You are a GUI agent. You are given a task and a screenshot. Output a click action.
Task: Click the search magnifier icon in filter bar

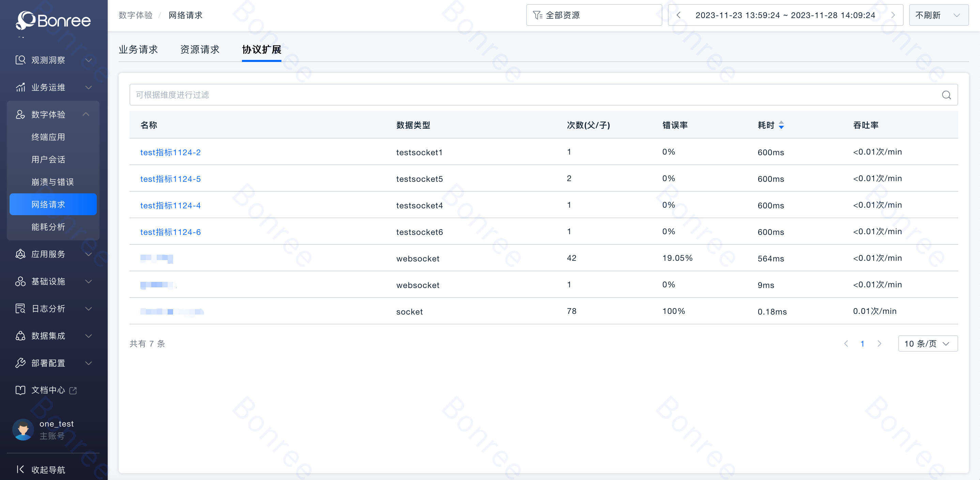point(946,95)
